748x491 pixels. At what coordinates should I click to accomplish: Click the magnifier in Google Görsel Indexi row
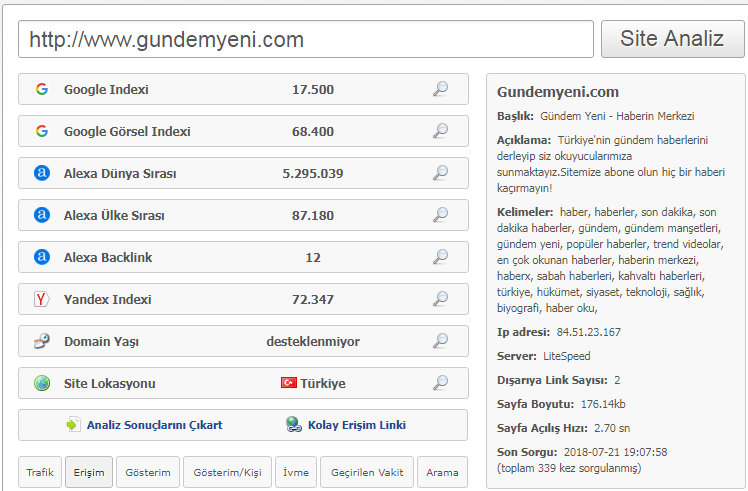click(440, 131)
